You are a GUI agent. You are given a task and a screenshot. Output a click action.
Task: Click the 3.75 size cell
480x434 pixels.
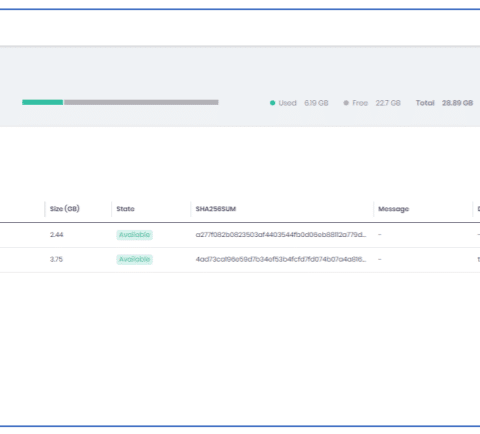[56, 259]
